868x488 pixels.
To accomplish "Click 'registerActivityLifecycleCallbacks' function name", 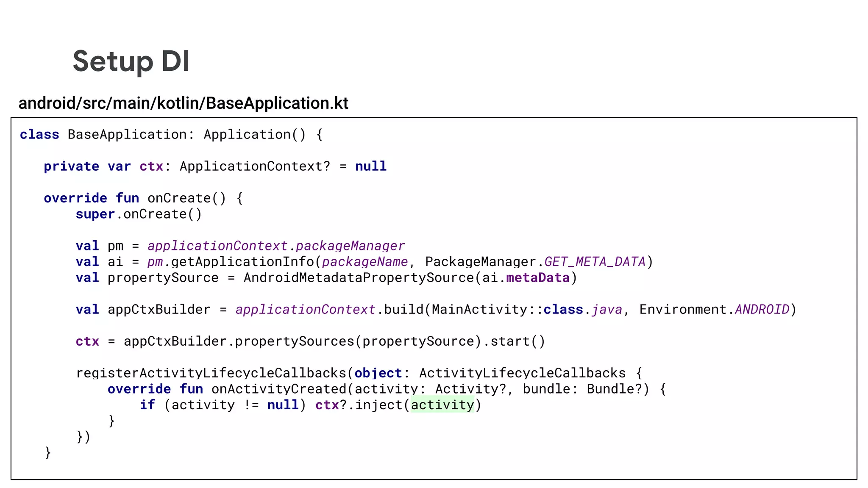I will 211,373.
